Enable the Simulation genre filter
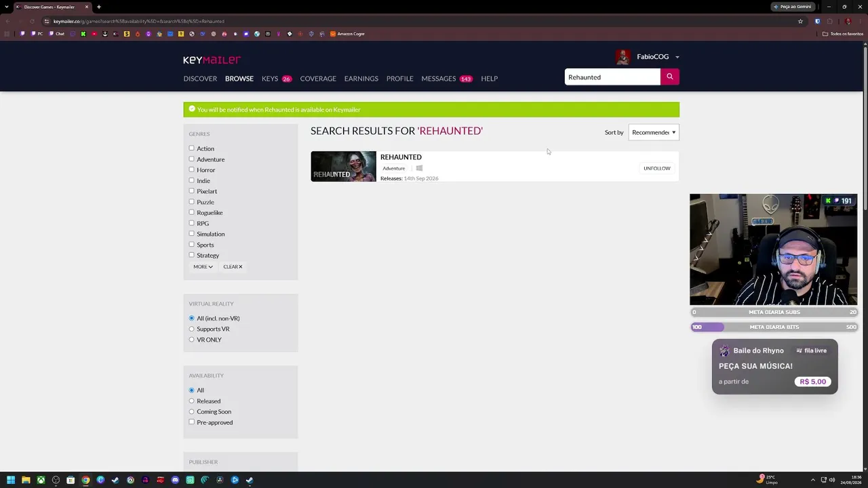This screenshot has width=868, height=488. coord(191,234)
